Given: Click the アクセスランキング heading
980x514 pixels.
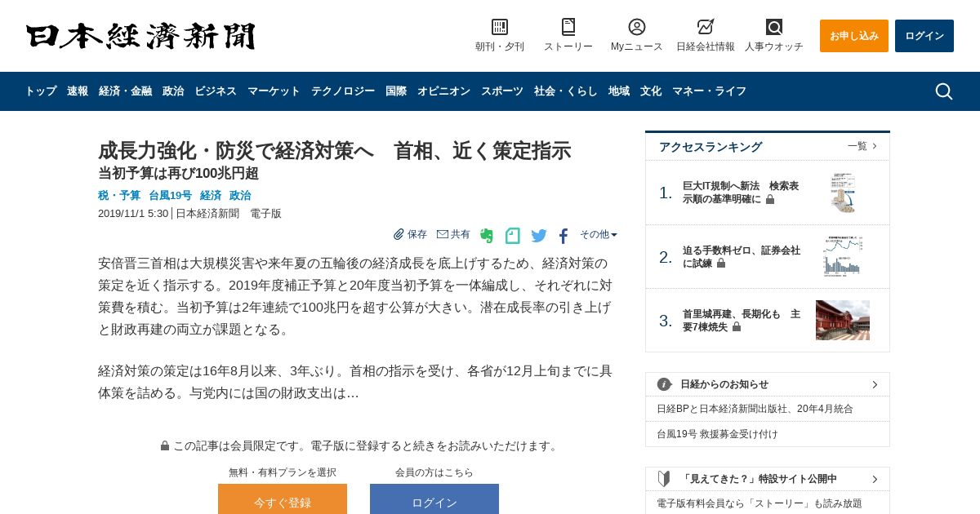Looking at the screenshot, I should click(x=710, y=147).
